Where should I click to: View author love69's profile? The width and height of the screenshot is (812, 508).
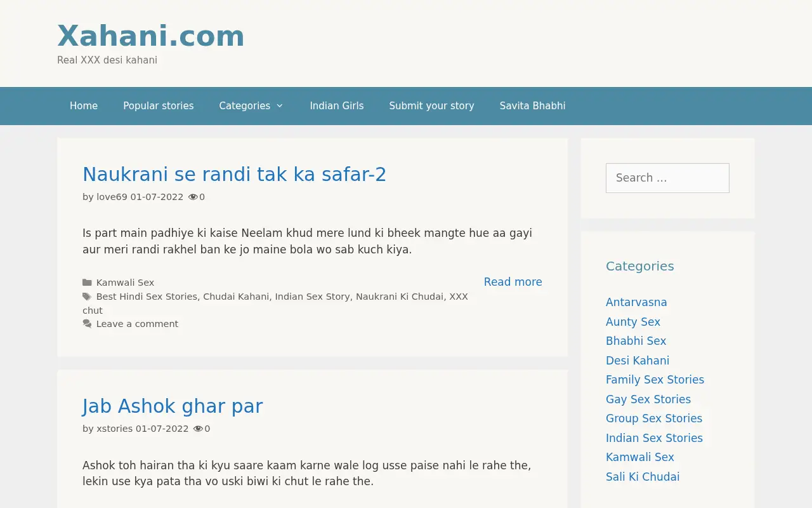[x=112, y=197]
